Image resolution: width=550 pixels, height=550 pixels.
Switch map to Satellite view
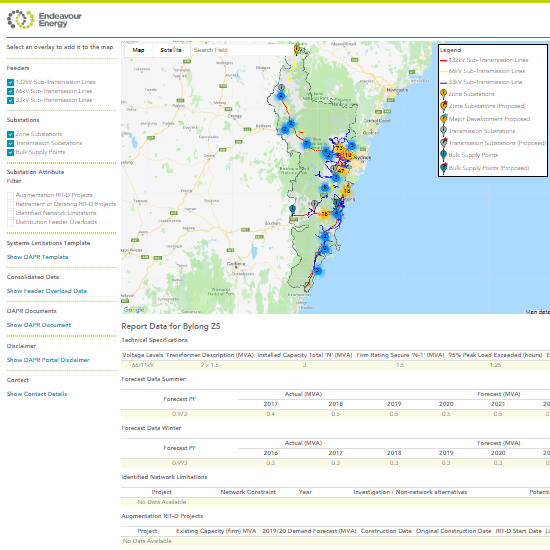171,50
